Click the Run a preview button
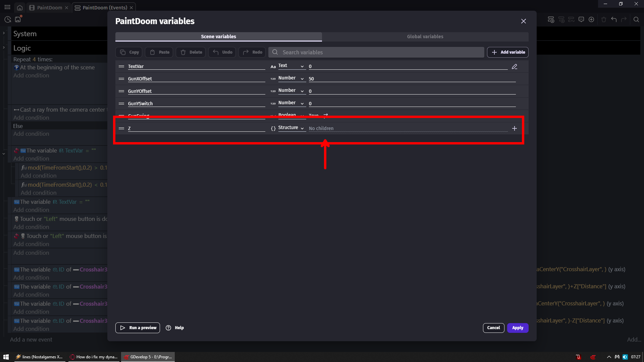This screenshot has width=644, height=362. (138, 328)
